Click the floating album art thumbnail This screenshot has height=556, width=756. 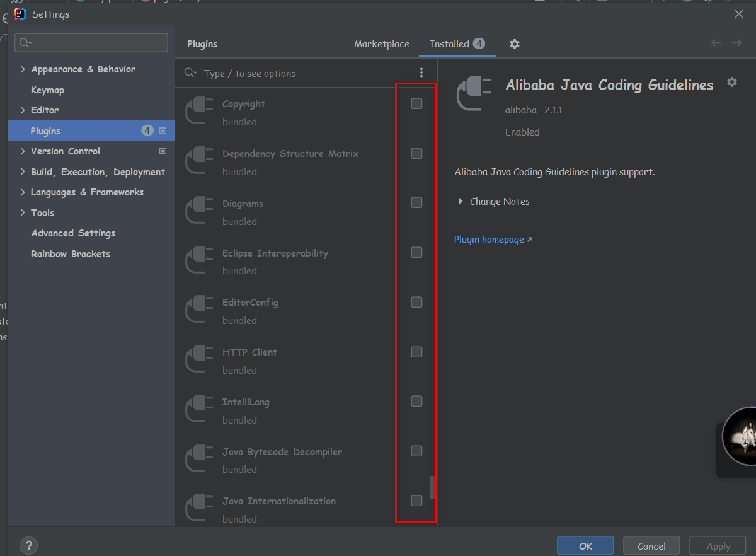point(740,436)
